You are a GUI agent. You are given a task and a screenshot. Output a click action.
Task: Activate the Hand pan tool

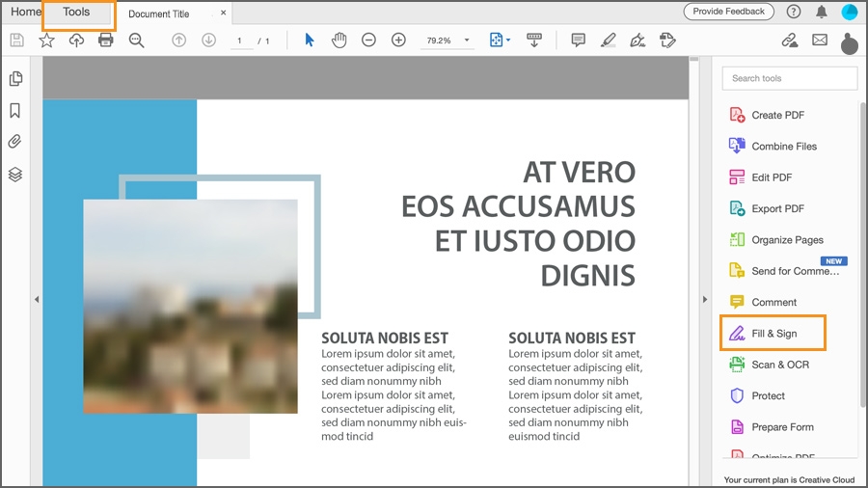click(339, 40)
